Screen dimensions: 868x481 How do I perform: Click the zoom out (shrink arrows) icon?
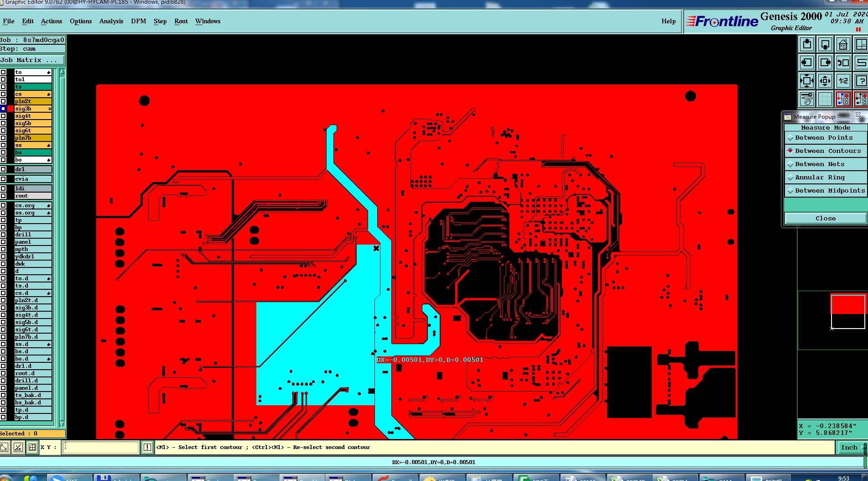tap(825, 81)
